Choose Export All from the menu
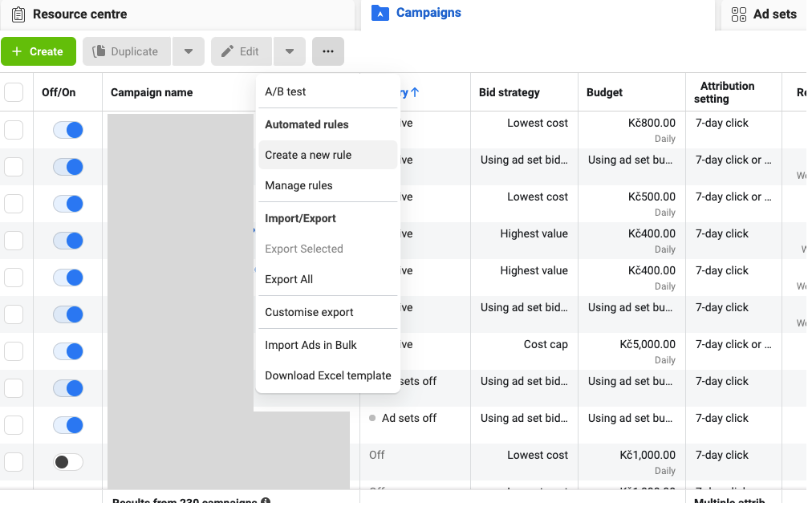The image size is (812, 523). 289,279
